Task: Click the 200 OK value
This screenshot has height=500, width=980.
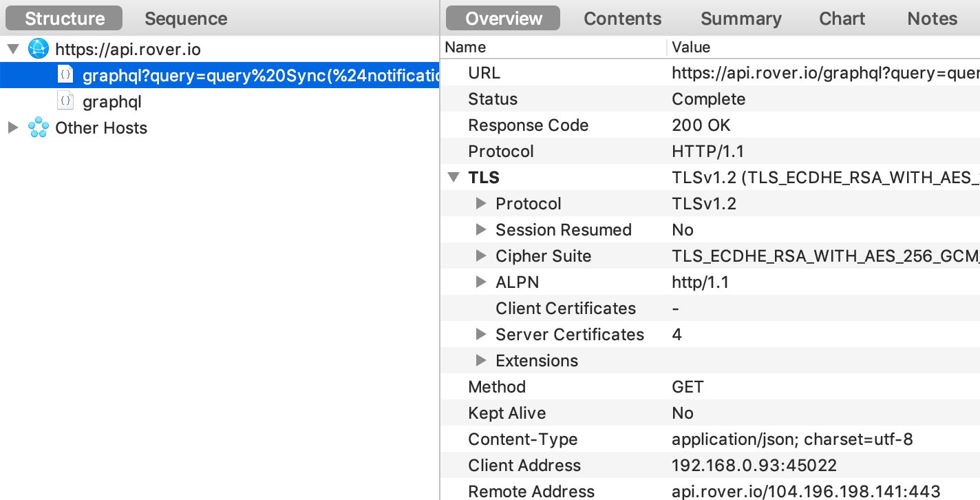Action: point(701,125)
